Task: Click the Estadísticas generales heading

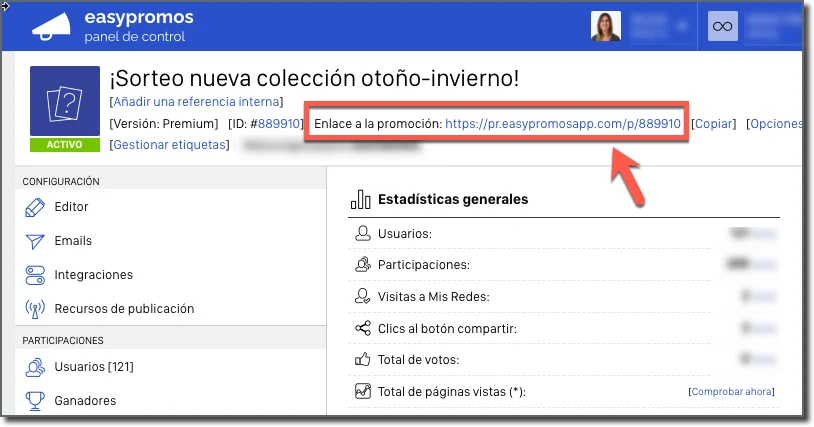Action: coord(453,199)
